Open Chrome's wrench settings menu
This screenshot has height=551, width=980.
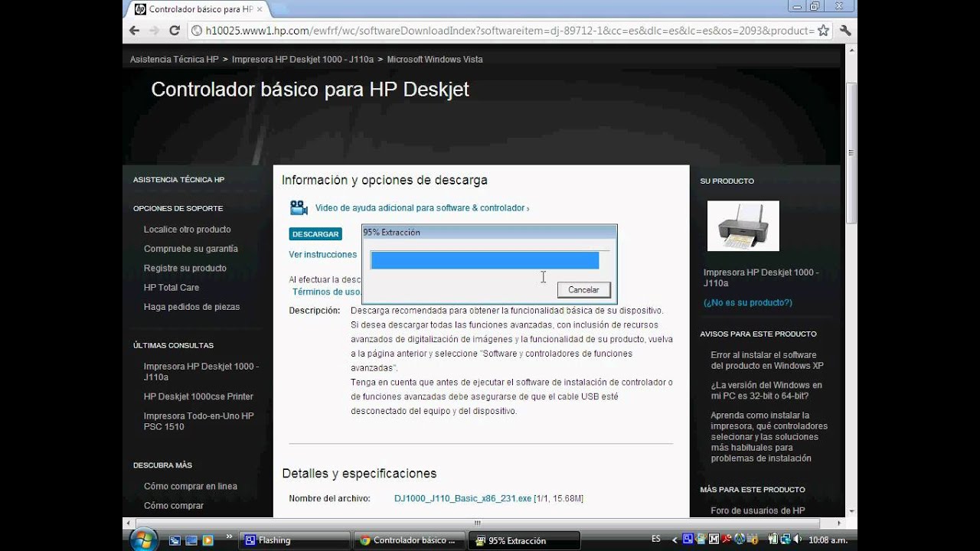[x=845, y=31]
